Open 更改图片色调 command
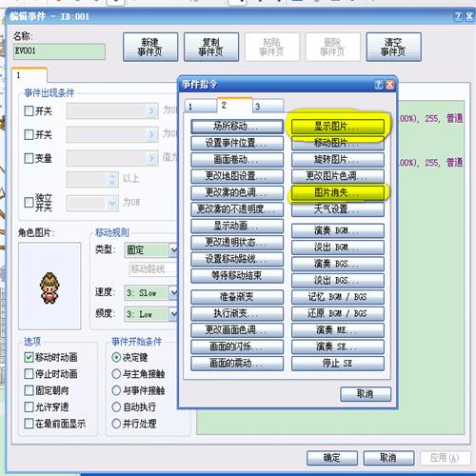Image resolution: width=476 pixels, height=476 pixels. click(338, 176)
